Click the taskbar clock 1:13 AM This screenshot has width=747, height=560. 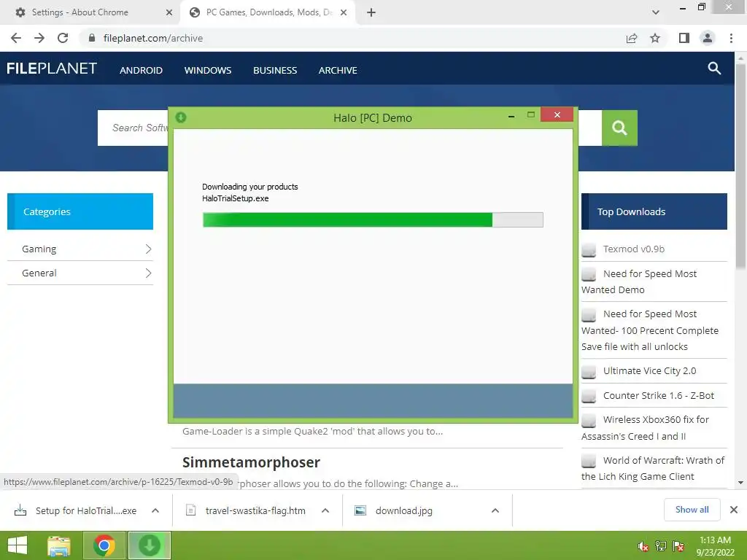[715, 546]
